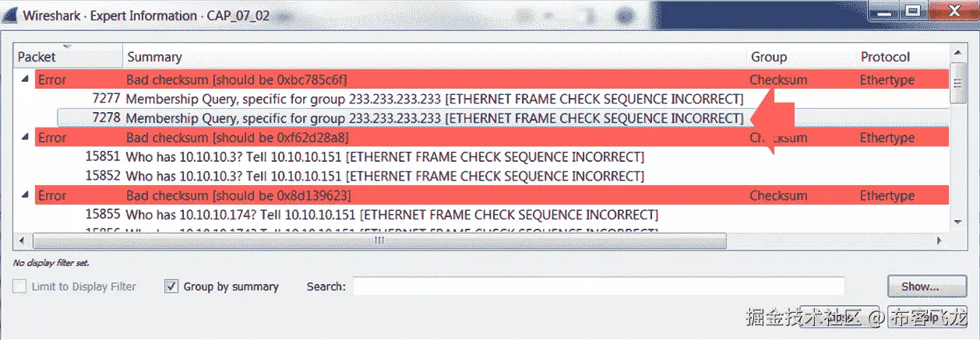The height and width of the screenshot is (340, 980).
Task: Click into the Search input field
Action: click(x=598, y=286)
